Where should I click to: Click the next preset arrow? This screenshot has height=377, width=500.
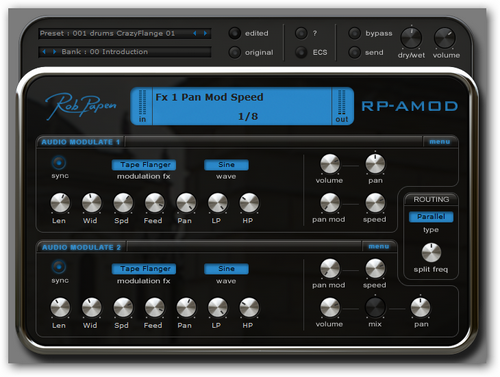pos(205,33)
